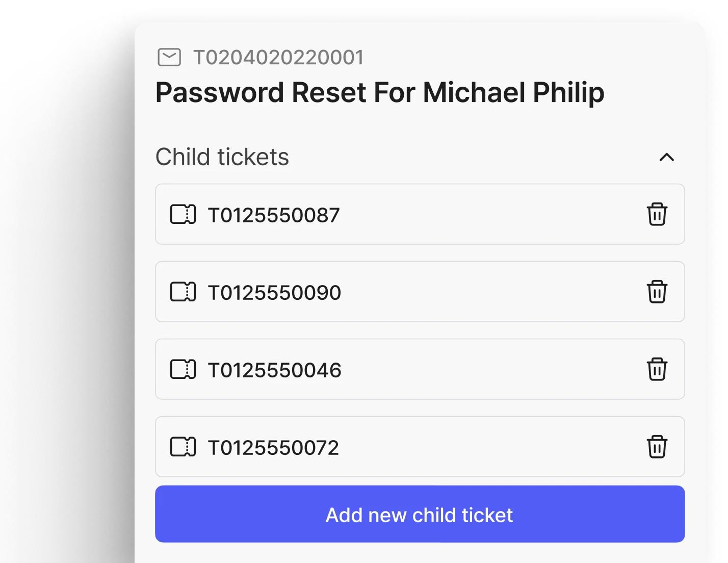Click the Child tickets section heading
The image size is (728, 563).
(222, 157)
